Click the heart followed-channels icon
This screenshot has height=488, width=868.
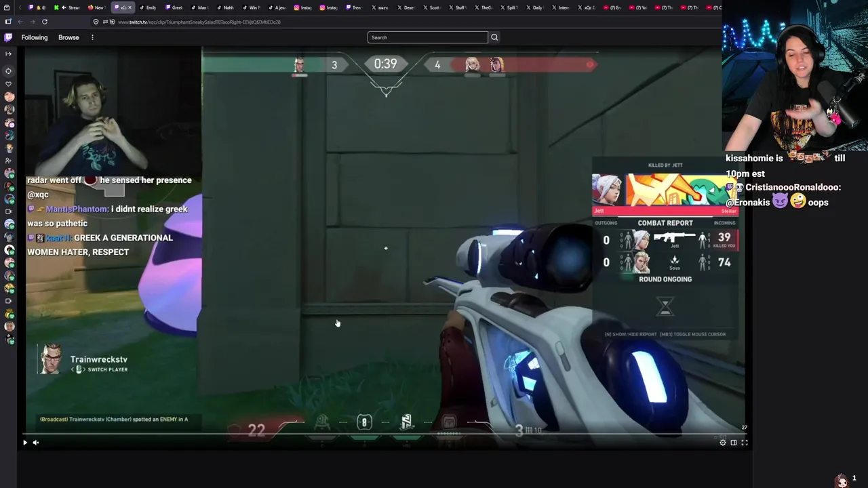coord(8,84)
